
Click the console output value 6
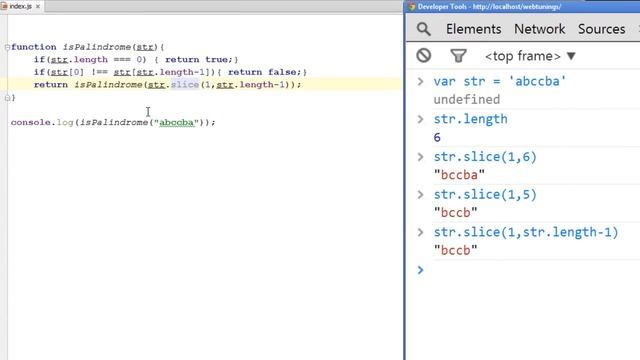[x=437, y=138]
